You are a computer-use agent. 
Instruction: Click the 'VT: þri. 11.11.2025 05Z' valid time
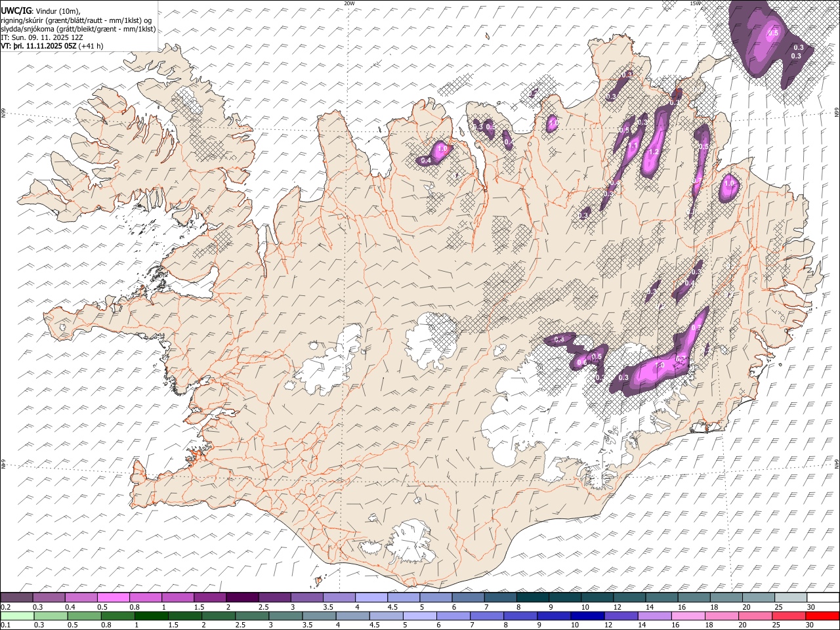click(39, 47)
